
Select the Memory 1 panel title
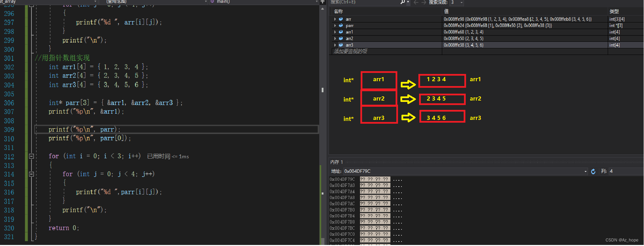(x=337, y=162)
